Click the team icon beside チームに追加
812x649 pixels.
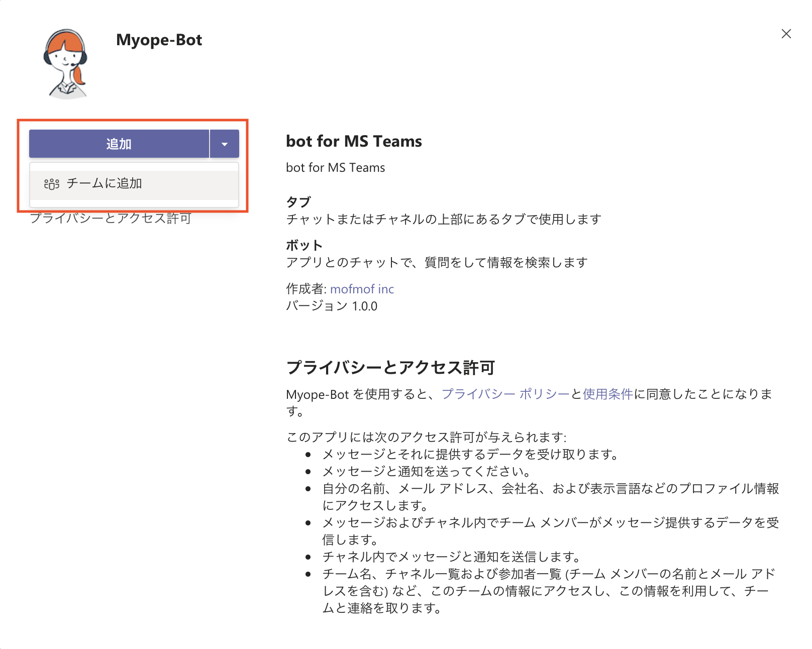click(x=52, y=184)
